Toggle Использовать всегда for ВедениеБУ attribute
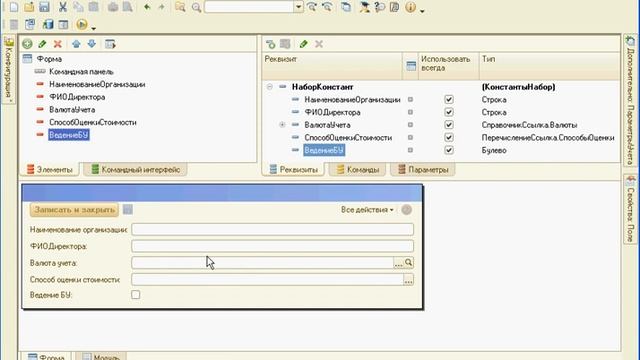The width and height of the screenshot is (640, 360). (x=449, y=150)
